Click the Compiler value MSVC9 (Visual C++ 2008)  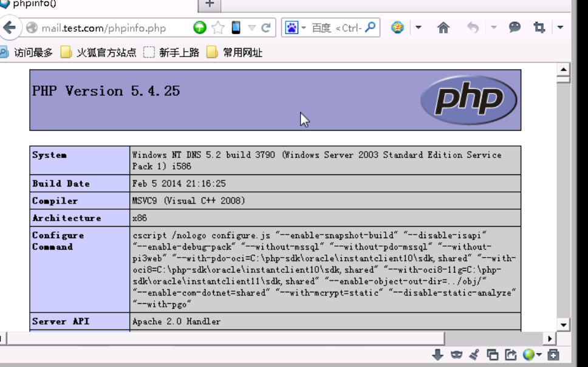click(188, 201)
